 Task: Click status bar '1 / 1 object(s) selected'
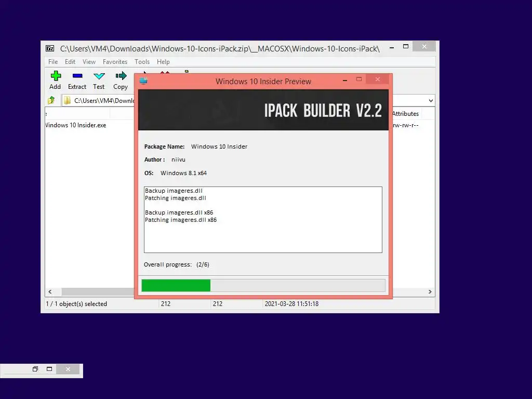pyautogui.click(x=76, y=304)
